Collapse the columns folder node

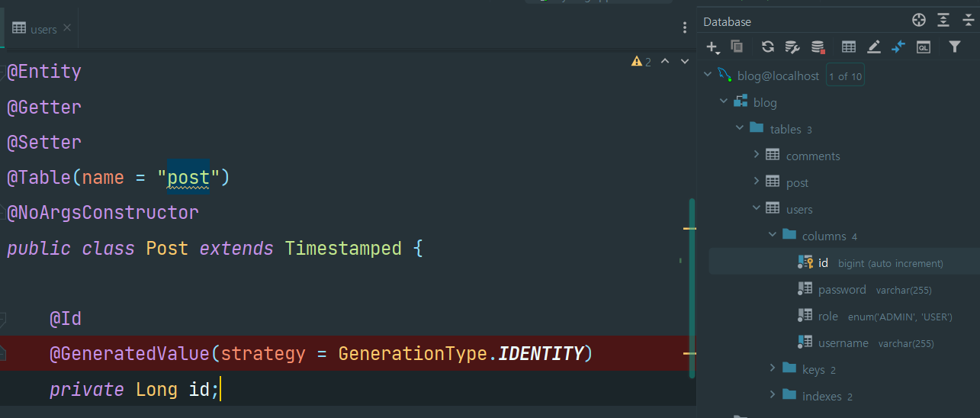(772, 235)
